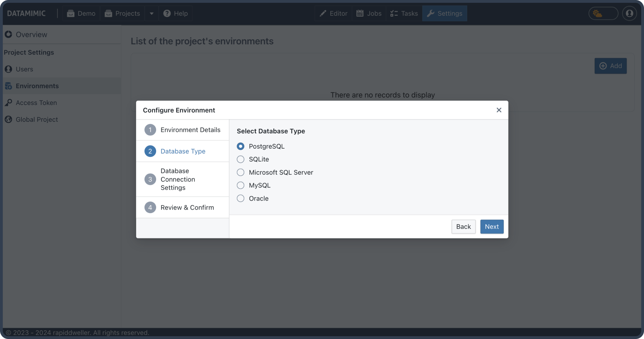The width and height of the screenshot is (644, 339).
Task: Pick the Oracle radio button
Action: coord(241,198)
